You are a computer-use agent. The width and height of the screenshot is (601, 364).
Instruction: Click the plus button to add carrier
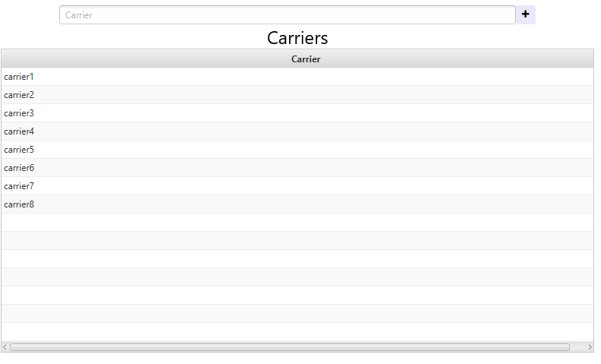(x=525, y=14)
